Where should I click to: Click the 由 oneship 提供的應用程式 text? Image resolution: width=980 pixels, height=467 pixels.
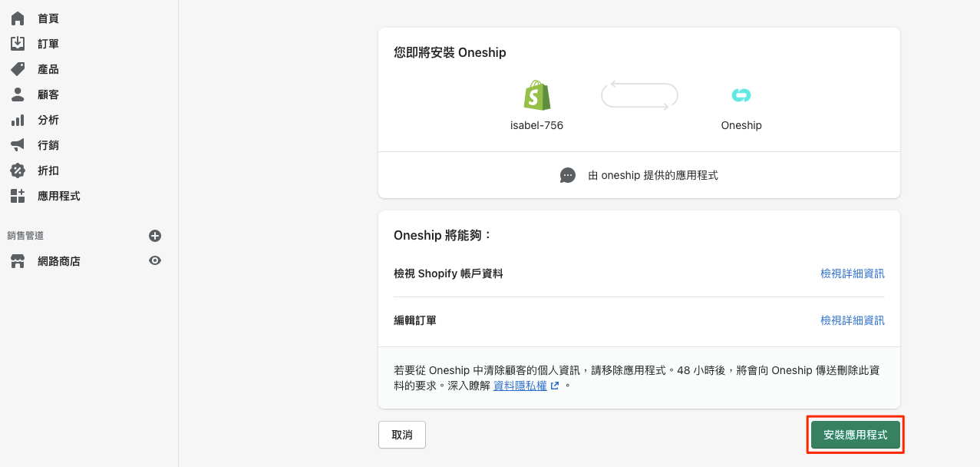653,175
